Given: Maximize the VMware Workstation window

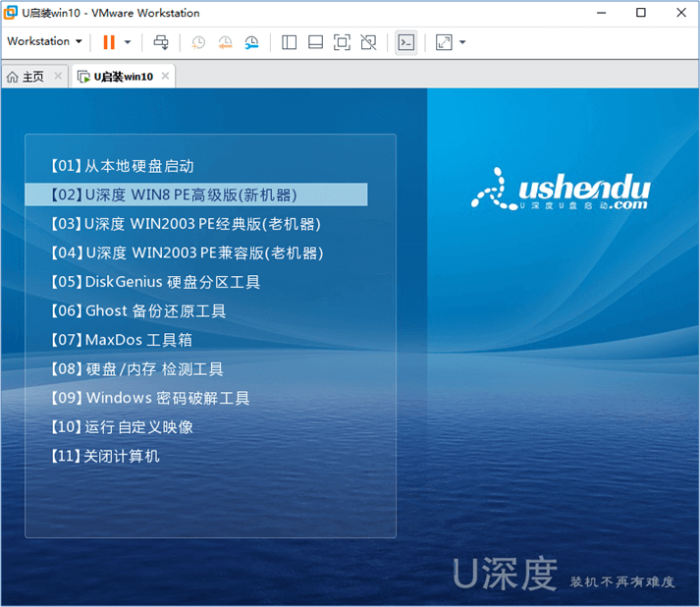Looking at the screenshot, I should point(641,13).
